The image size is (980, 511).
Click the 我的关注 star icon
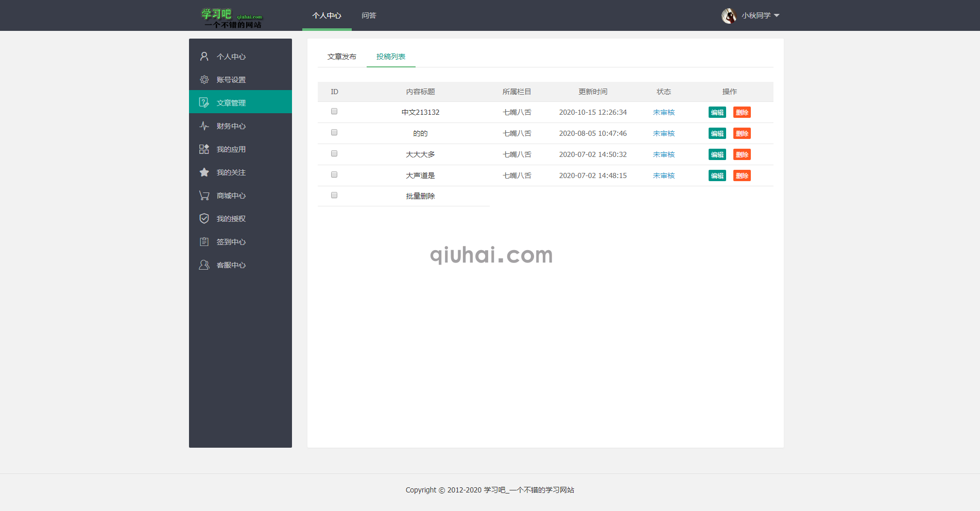click(204, 172)
